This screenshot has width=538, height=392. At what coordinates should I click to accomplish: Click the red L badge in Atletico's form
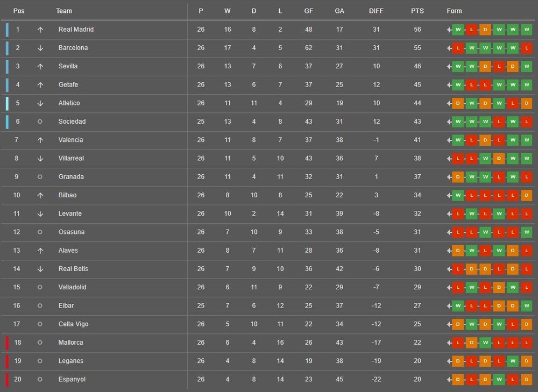click(x=513, y=103)
